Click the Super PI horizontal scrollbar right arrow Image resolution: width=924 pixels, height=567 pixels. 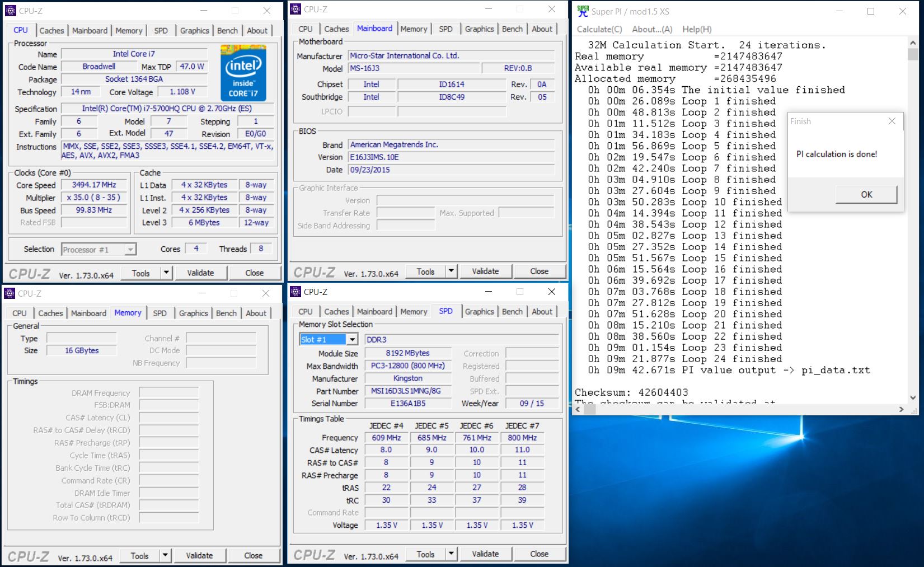(901, 410)
